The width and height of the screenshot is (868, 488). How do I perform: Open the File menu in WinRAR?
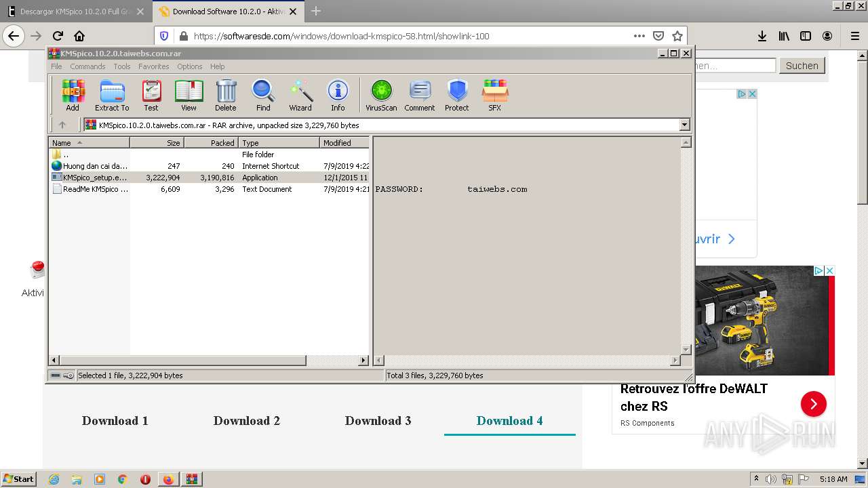point(56,66)
